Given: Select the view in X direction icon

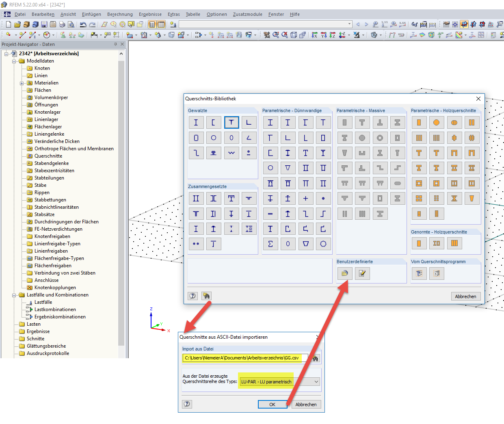Looking at the screenshot, I should pos(314,35).
